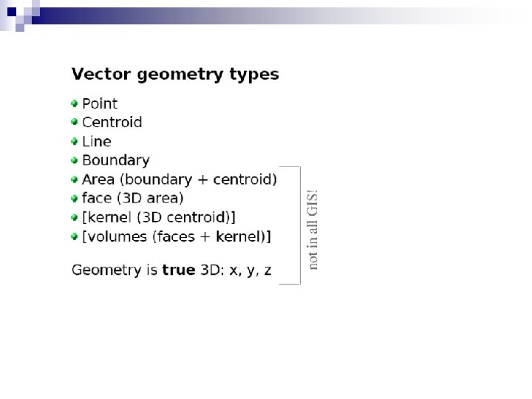The image size is (532, 399).
Task: Click the dark blue square slide decoration
Action: pyautogui.click(x=12, y=10)
